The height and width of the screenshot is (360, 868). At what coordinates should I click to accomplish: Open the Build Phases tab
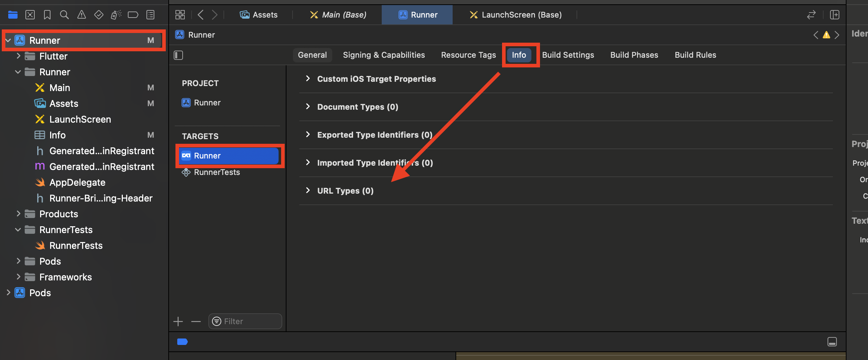pos(634,55)
